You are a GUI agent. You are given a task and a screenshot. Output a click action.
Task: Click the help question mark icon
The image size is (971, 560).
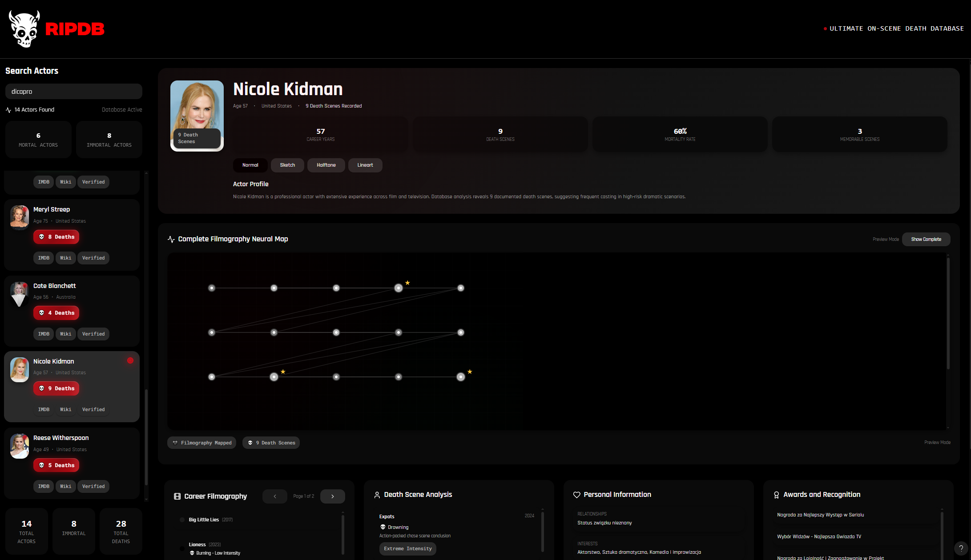coord(961,548)
